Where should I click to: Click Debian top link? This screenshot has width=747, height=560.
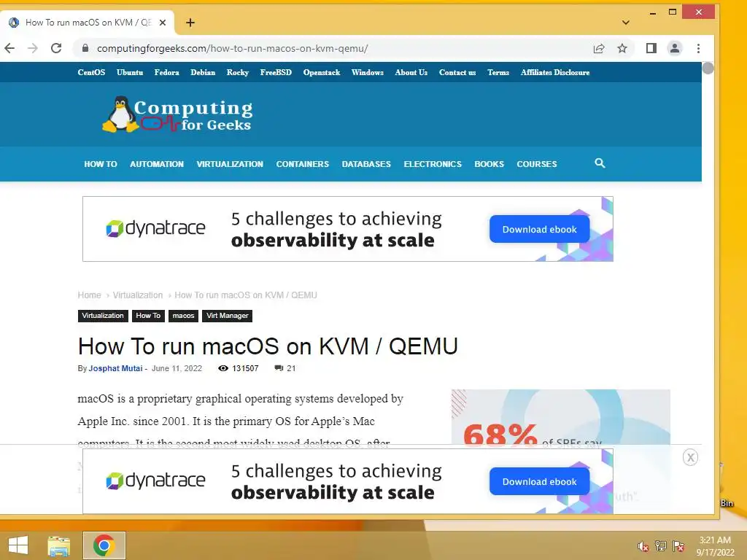(x=203, y=72)
